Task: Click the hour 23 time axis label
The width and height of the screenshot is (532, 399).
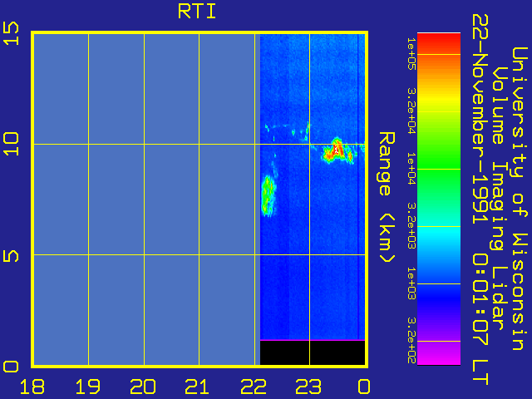Action: 308,387
